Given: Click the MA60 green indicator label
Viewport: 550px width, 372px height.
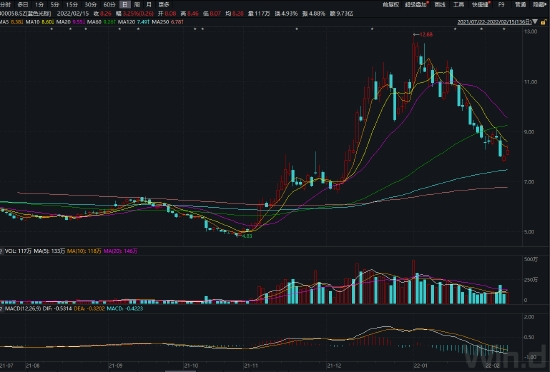Looking at the screenshot, I should (x=101, y=22).
